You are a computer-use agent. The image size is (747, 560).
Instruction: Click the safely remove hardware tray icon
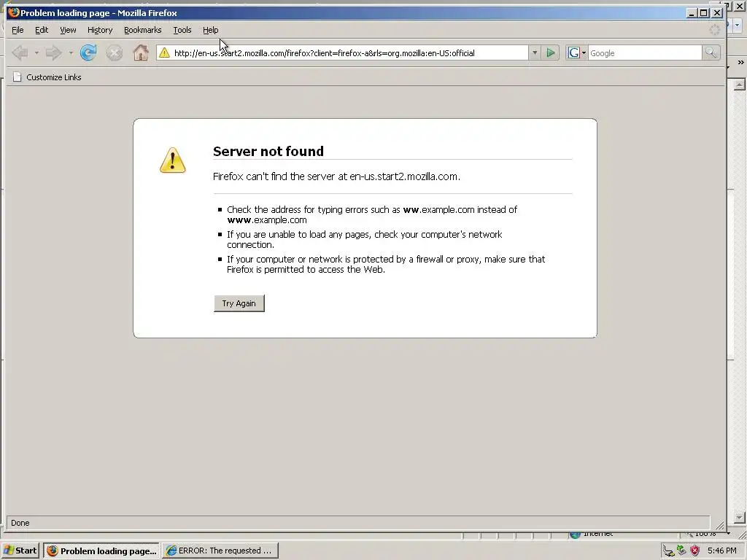coord(682,551)
